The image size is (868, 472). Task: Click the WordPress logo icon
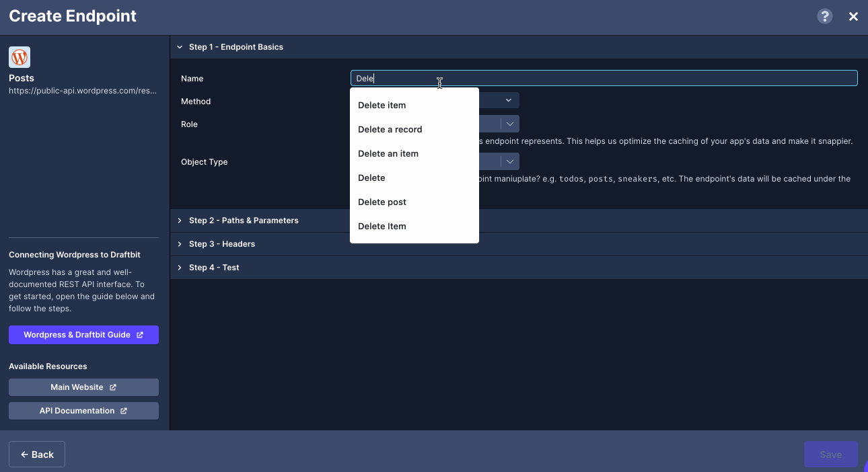(x=20, y=57)
